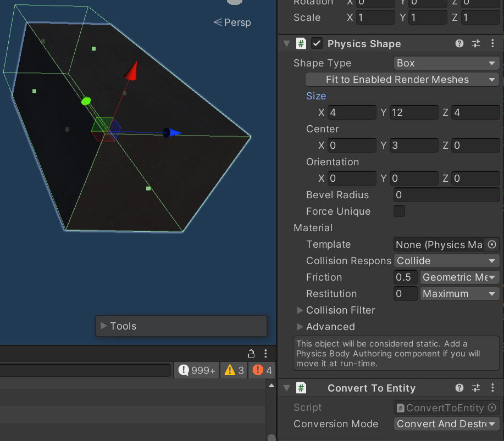
Task: Click Orientation X field
Action: [352, 178]
